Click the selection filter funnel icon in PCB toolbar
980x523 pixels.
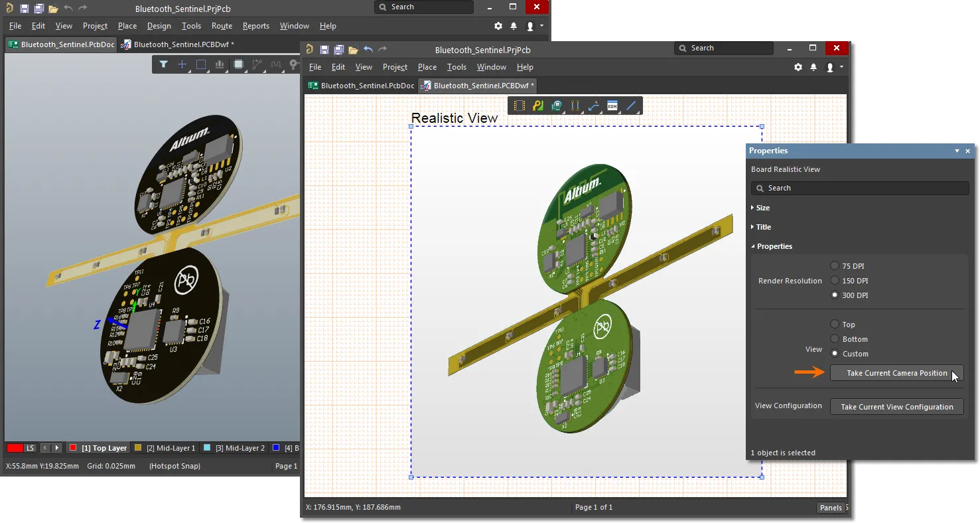tap(163, 64)
